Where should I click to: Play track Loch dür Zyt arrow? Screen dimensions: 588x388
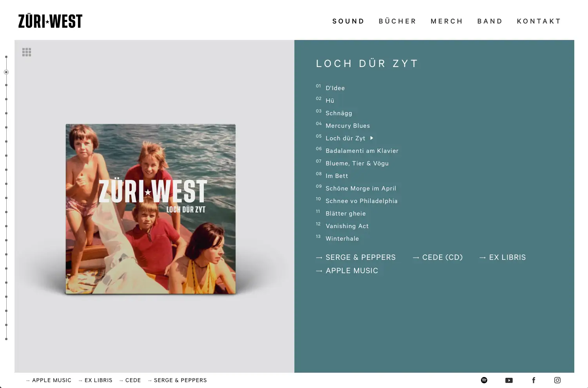(x=372, y=138)
